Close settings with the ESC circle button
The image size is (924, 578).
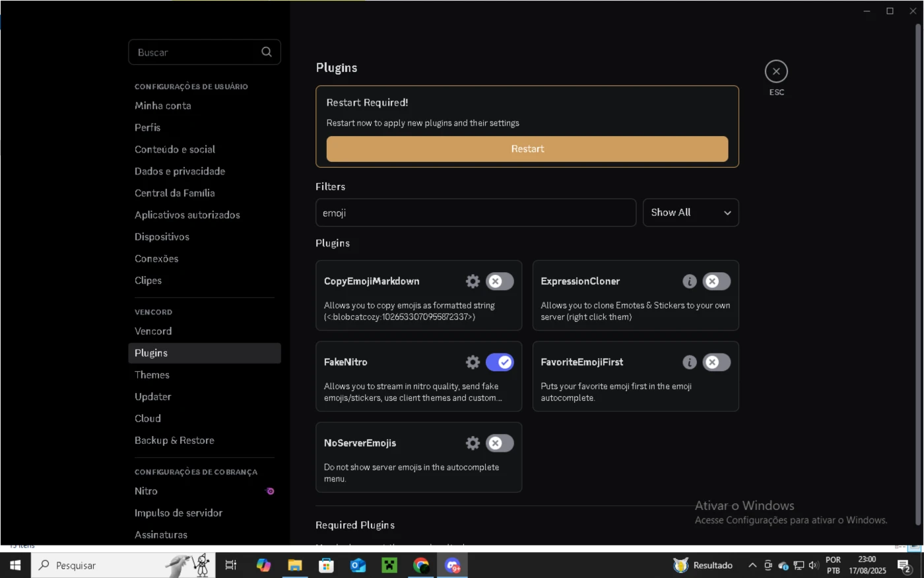776,71
